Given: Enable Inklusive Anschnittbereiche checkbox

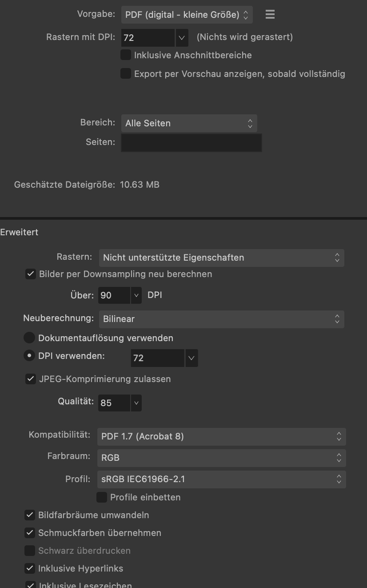Looking at the screenshot, I should [126, 55].
